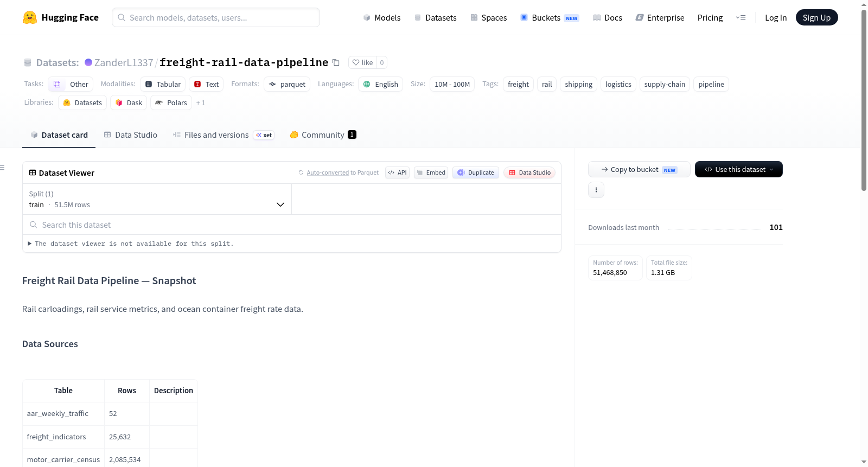Focus the search models, datasets, users field
Viewport: 868px width, 467px height.
216,17
